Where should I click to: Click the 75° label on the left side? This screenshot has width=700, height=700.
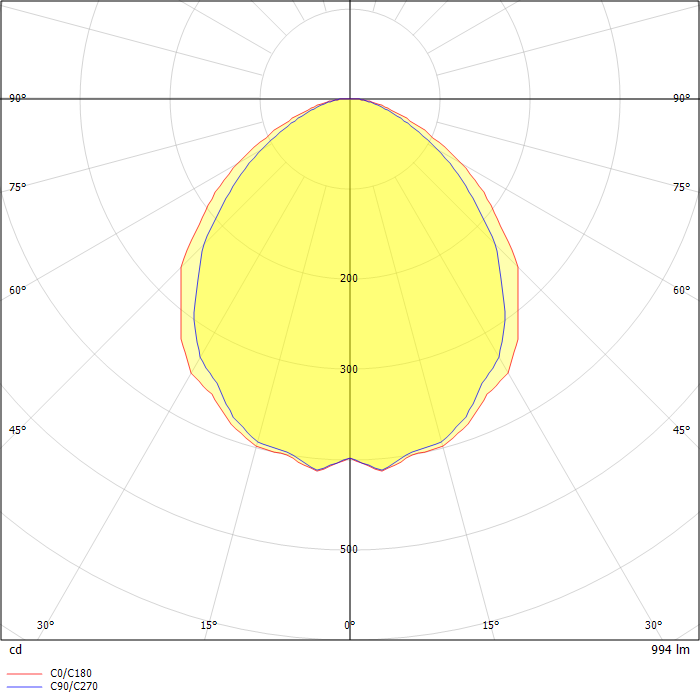coord(18,187)
